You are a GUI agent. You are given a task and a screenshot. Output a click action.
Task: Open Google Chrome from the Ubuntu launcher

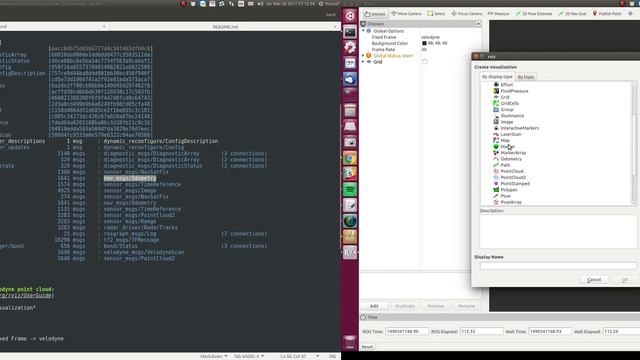click(350, 158)
